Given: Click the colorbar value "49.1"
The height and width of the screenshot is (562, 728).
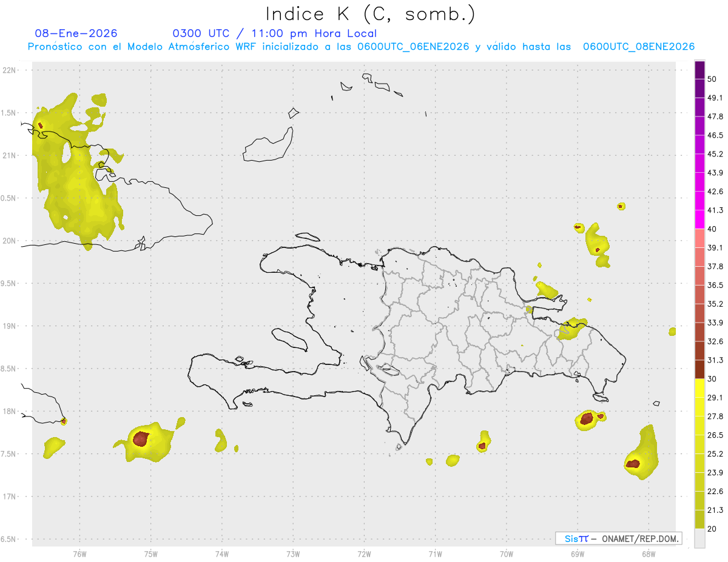Looking at the screenshot, I should click(715, 98).
